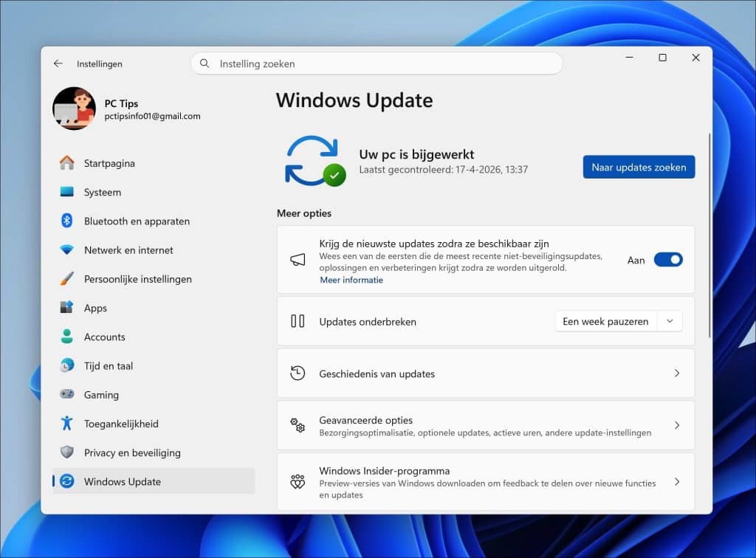Click the back arrow in Settings
The image size is (756, 558).
click(x=58, y=63)
